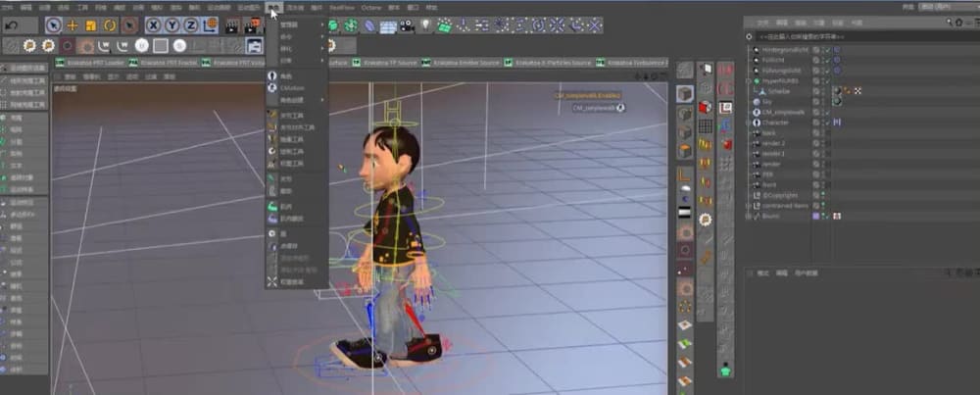Click the material tag on Sky object
The height and width of the screenshot is (395, 980).
click(x=837, y=101)
